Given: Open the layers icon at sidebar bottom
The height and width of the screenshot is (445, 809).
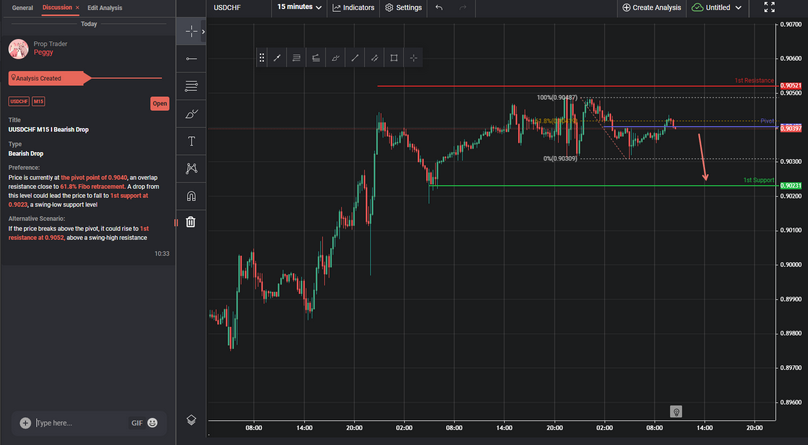Looking at the screenshot, I should click(191, 420).
